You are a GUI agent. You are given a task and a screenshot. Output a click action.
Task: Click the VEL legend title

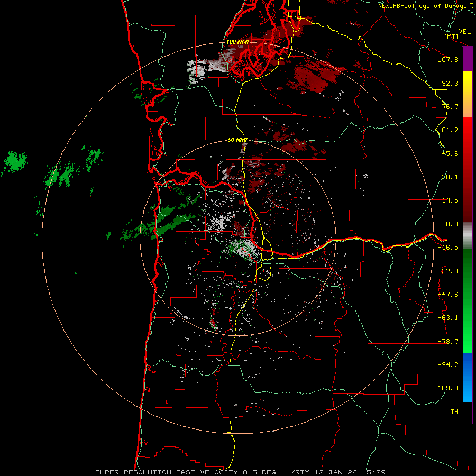[464, 32]
